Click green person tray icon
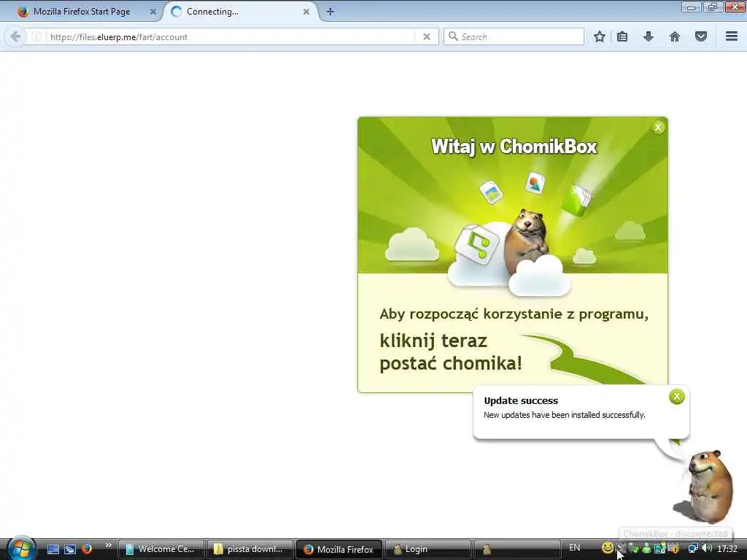Viewport: 747px width, 560px height. coord(646,548)
